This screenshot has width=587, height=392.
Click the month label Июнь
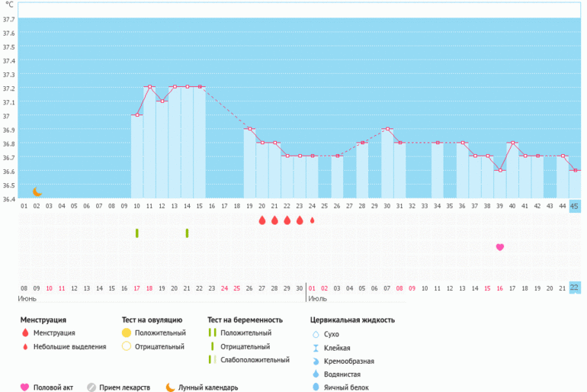[x=27, y=299]
